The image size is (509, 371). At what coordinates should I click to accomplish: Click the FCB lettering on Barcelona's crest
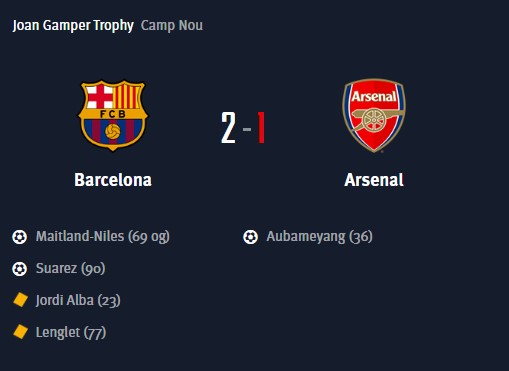tap(113, 114)
